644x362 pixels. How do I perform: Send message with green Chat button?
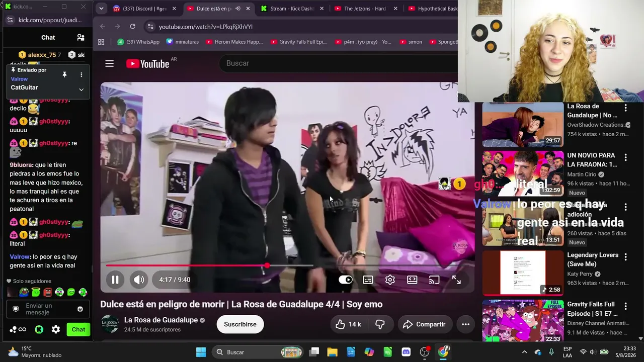tap(78, 330)
